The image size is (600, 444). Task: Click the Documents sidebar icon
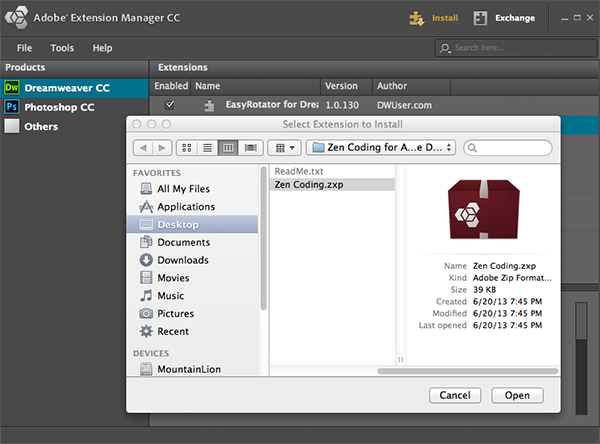146,242
